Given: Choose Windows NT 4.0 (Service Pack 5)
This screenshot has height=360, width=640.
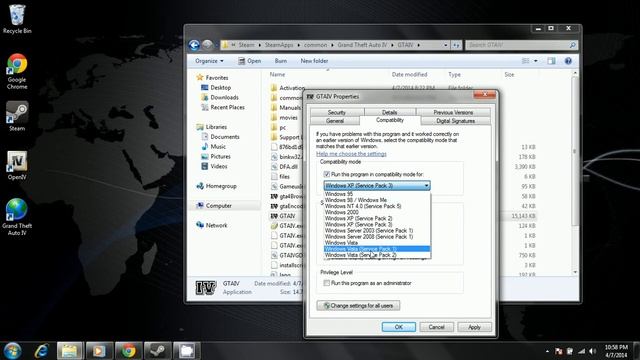Looking at the screenshot, I should [377, 206].
